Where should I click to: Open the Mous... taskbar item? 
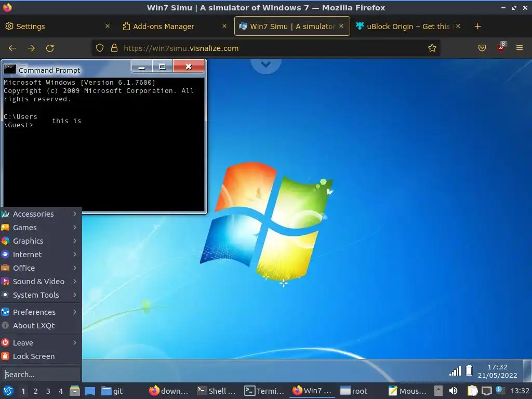(x=407, y=391)
